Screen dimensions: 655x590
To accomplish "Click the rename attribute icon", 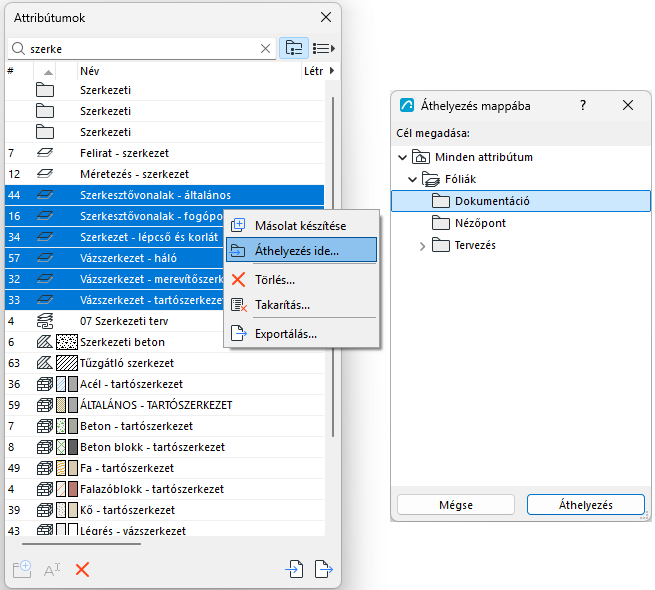I will pos(52,570).
